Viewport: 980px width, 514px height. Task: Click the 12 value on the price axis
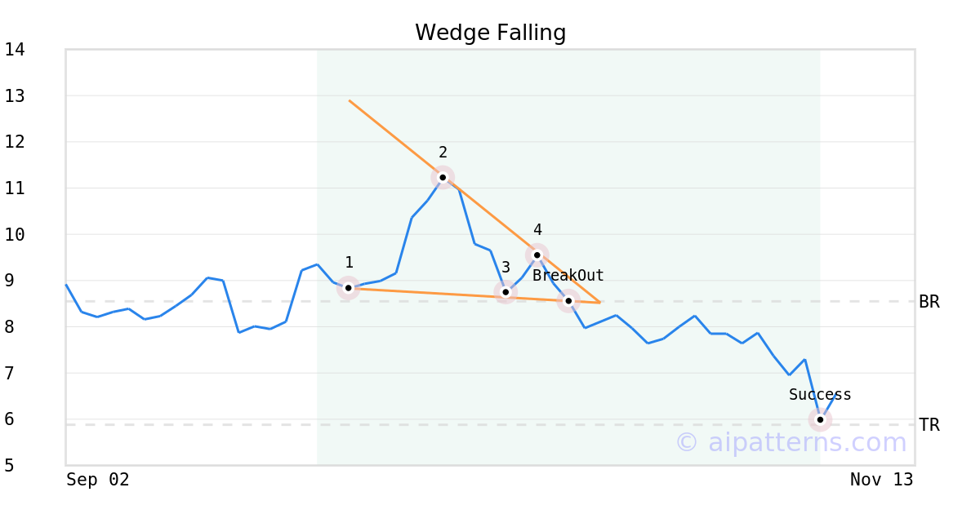(15, 142)
